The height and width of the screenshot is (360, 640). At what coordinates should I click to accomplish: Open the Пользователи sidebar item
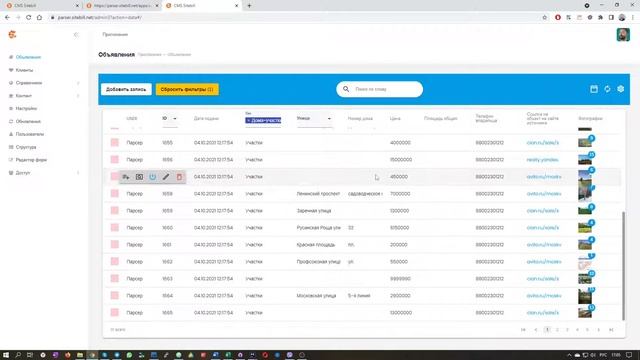29,134
